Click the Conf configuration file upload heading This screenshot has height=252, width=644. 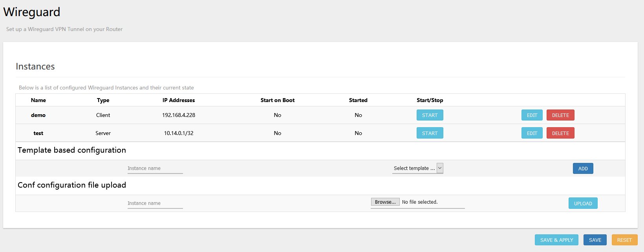point(72,185)
